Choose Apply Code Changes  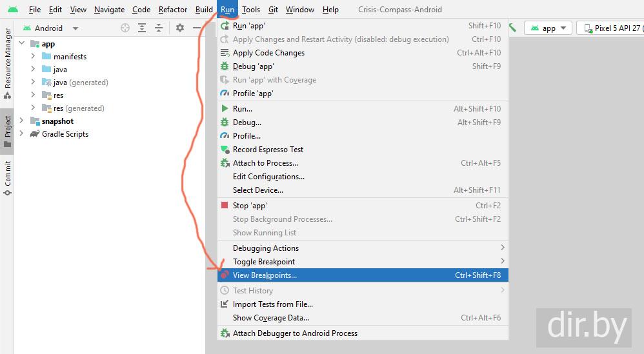point(363,53)
